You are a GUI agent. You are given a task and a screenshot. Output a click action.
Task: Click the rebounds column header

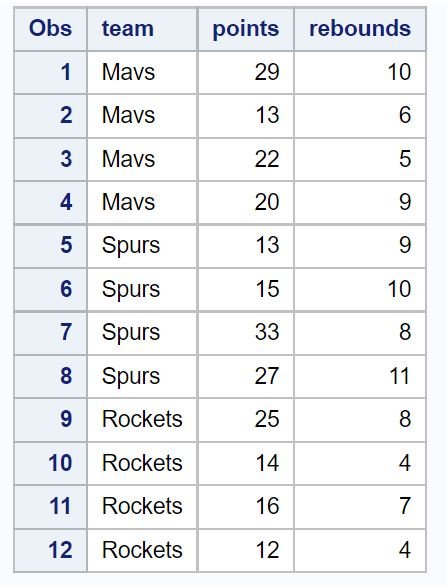pyautogui.click(x=360, y=29)
